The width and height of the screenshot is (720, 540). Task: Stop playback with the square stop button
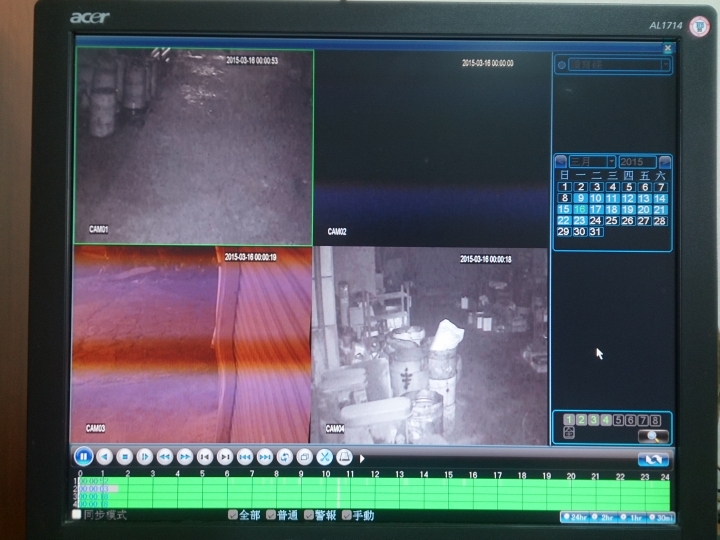[124, 457]
